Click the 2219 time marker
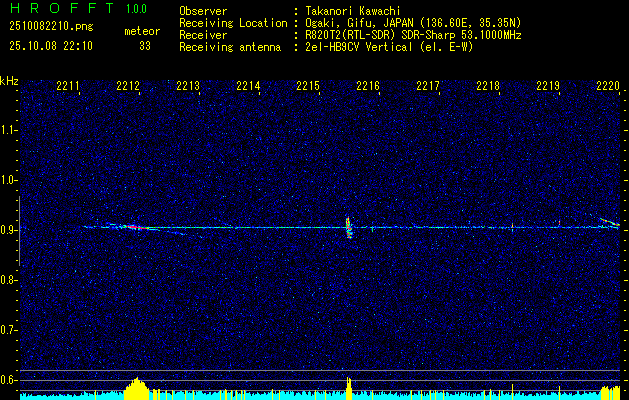The width and height of the screenshot is (629, 400). click(548, 85)
